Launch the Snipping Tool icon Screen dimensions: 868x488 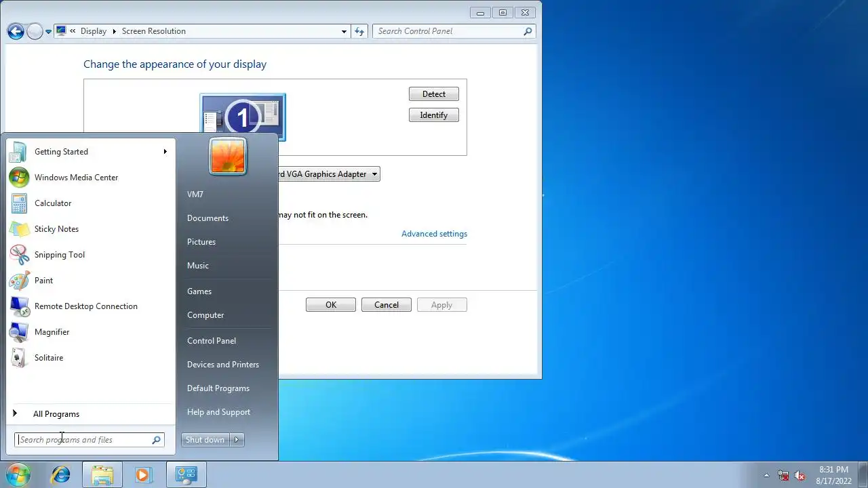pyautogui.click(x=19, y=255)
